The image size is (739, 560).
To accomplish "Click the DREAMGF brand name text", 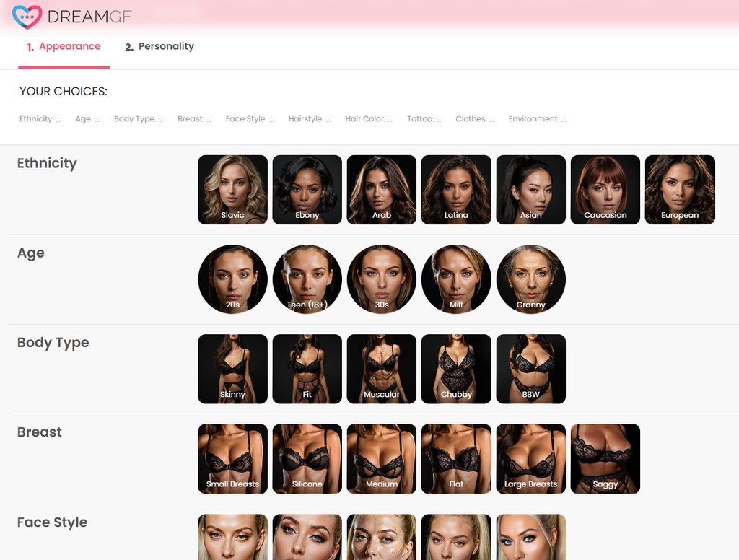I will pyautogui.click(x=89, y=17).
